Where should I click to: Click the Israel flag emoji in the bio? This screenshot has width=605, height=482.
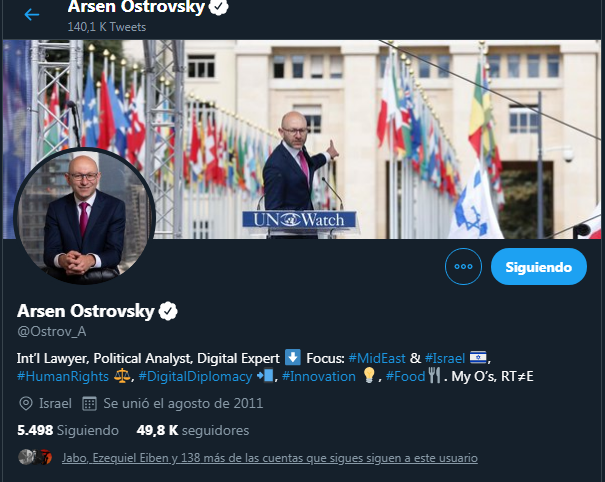(478, 357)
